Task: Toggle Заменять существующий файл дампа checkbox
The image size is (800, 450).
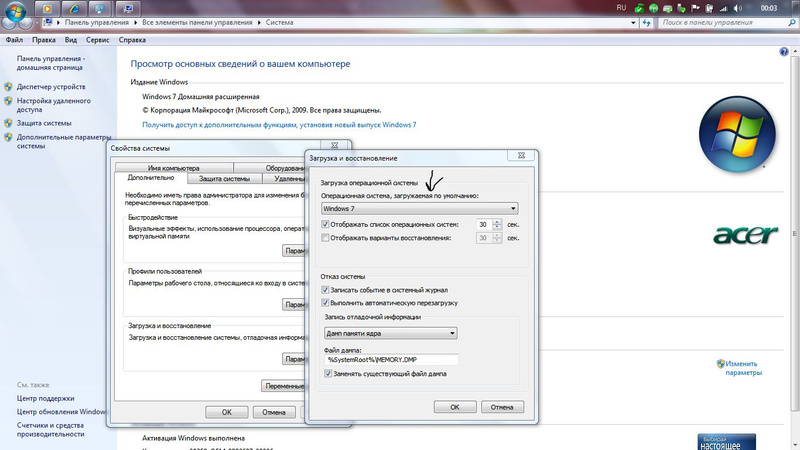Action: (x=328, y=373)
